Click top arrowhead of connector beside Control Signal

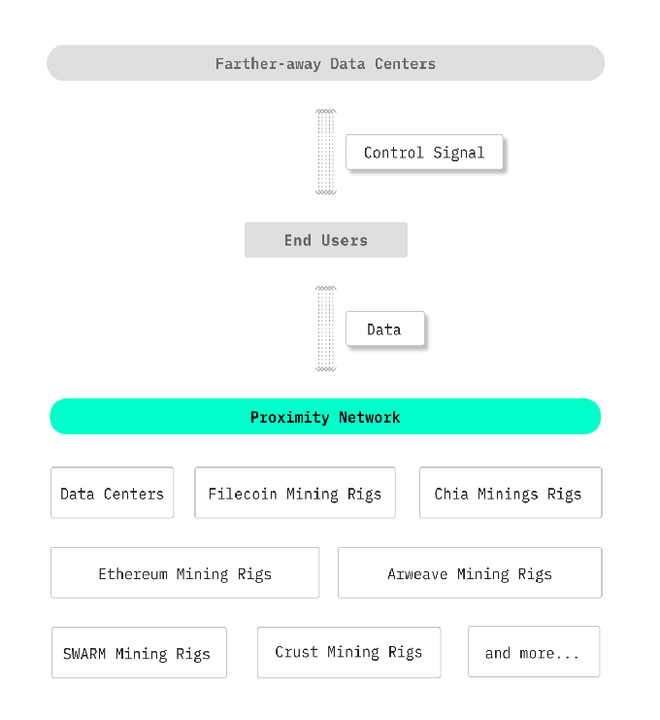click(x=326, y=111)
